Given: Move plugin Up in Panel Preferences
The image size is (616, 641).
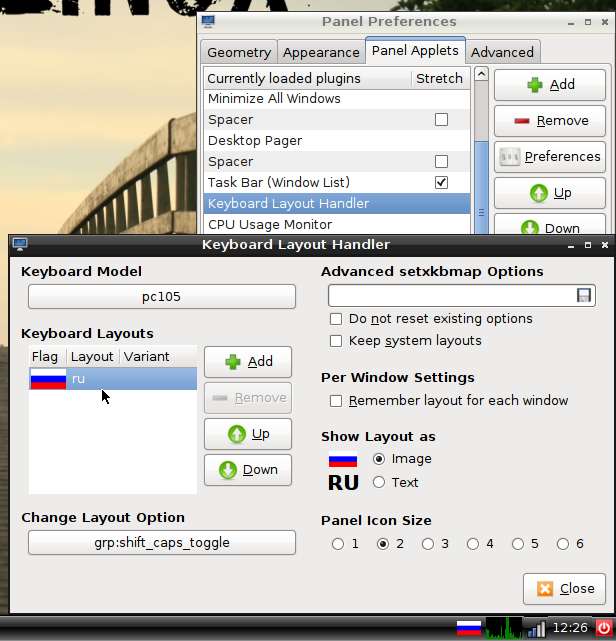Looking at the screenshot, I should [x=550, y=193].
